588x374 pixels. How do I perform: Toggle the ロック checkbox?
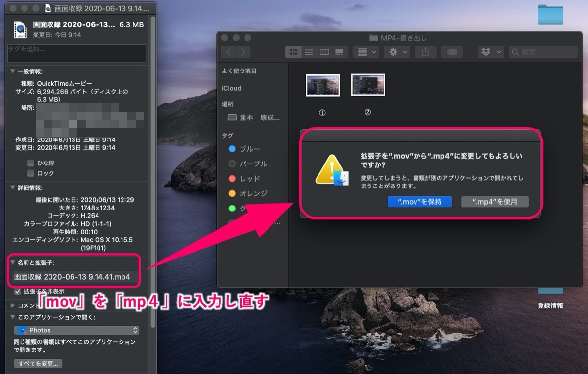coord(31,173)
